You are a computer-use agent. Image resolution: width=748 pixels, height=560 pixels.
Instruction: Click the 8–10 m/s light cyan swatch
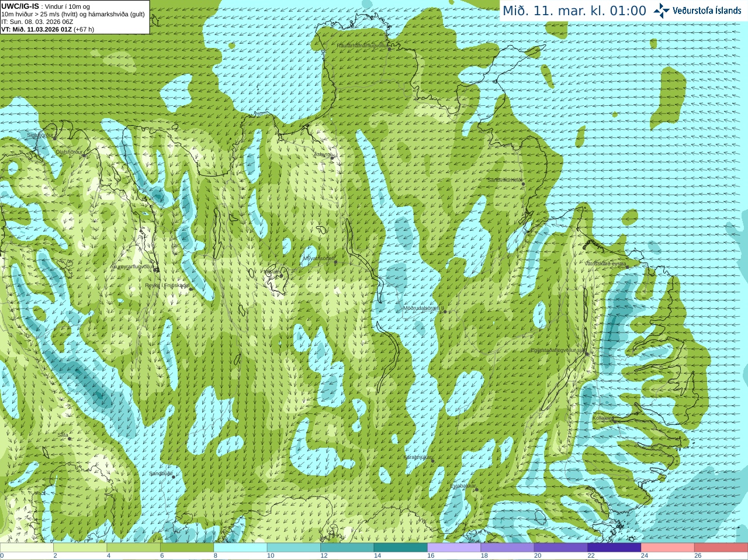click(240, 548)
